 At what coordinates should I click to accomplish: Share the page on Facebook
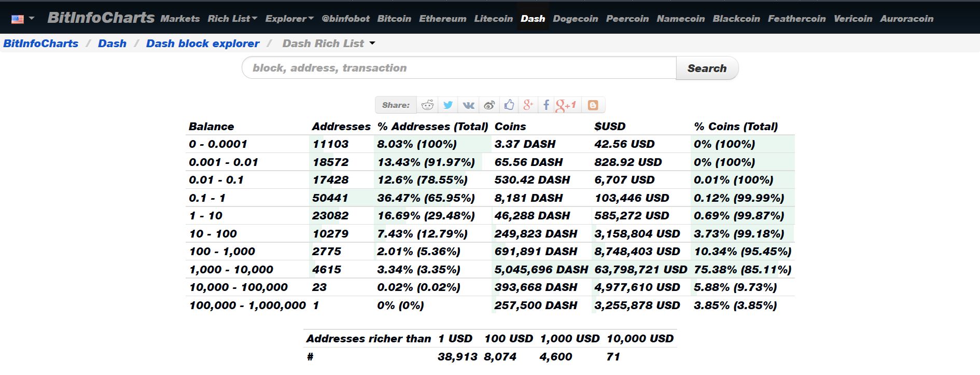pos(546,105)
